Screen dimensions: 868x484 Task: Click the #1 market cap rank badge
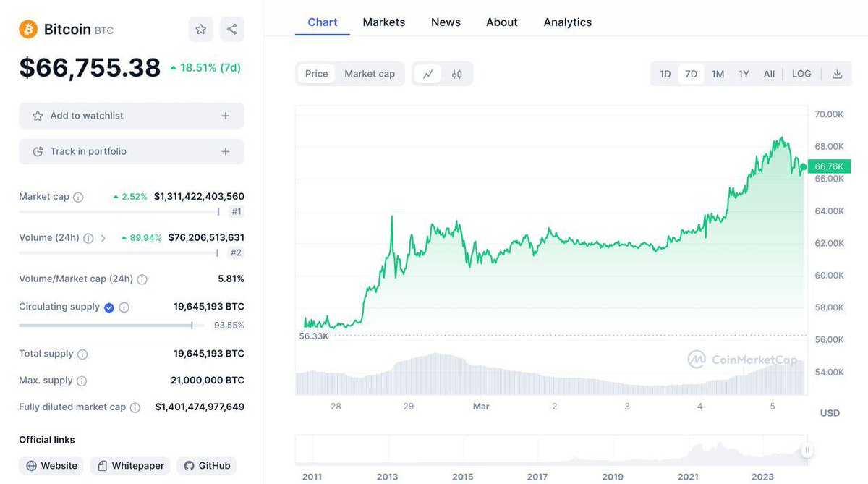click(237, 212)
